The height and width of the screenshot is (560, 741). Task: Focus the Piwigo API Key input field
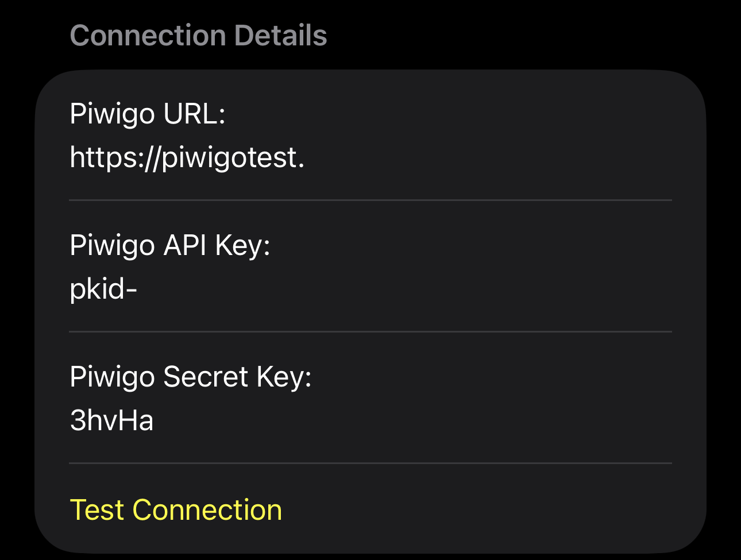pos(370,289)
